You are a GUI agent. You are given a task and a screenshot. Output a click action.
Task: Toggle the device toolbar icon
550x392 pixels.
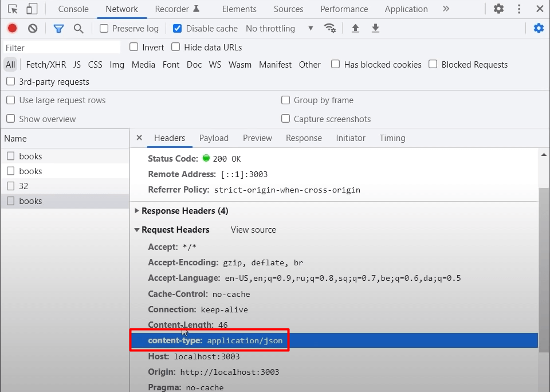32,9
